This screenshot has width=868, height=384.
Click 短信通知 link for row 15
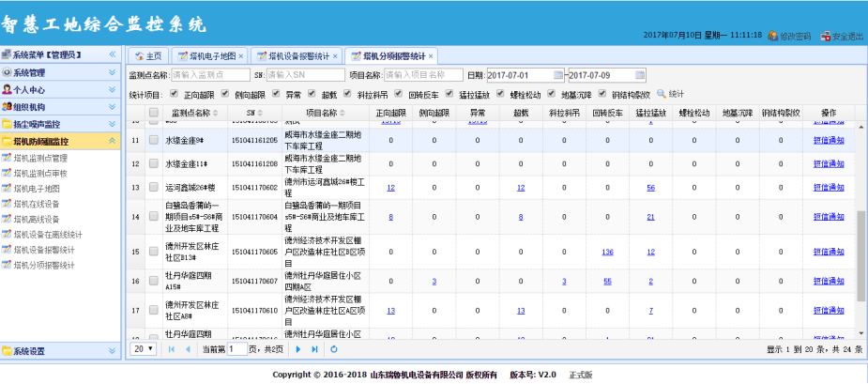[x=829, y=253]
